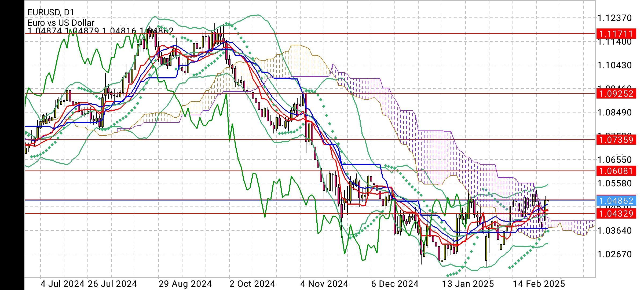The height and width of the screenshot is (290, 644).
Task: Click the 1.11711 red price level label
Action: (x=616, y=34)
